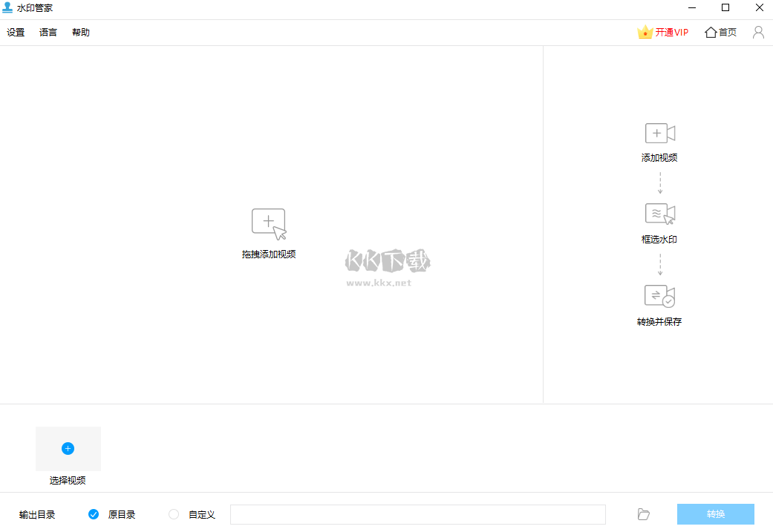Open the browse folder icon
The image size is (773, 532).
643,514
